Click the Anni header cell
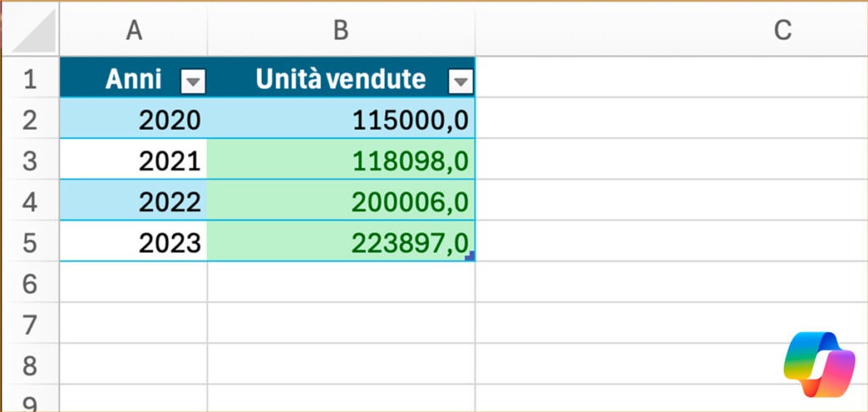The image size is (868, 412). [133, 77]
